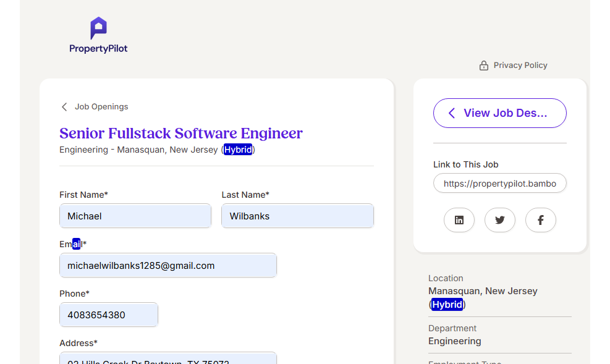The height and width of the screenshot is (364, 610).
Task: Click the back chevron before Job Openings
Action: point(64,107)
